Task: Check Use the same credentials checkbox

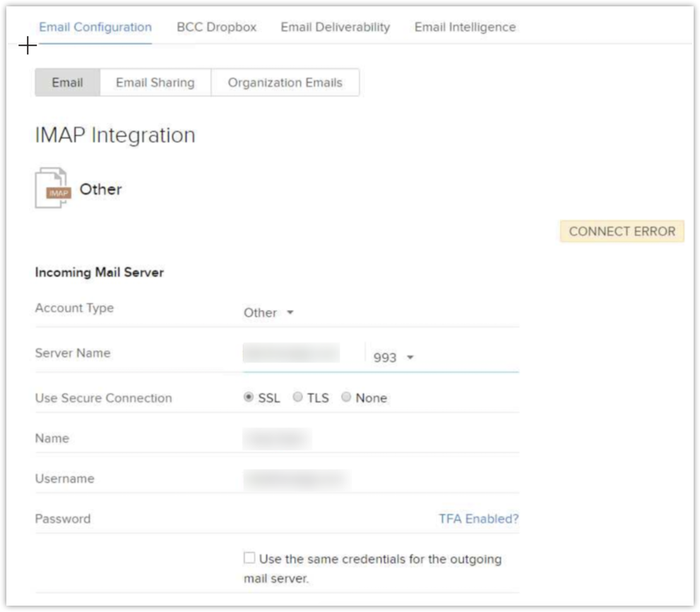Action: point(249,558)
